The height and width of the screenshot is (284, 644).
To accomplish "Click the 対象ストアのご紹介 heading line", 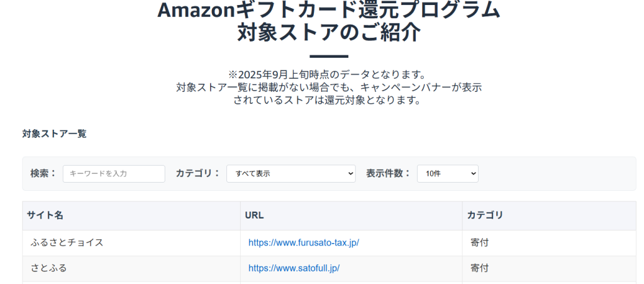I will 328,32.
